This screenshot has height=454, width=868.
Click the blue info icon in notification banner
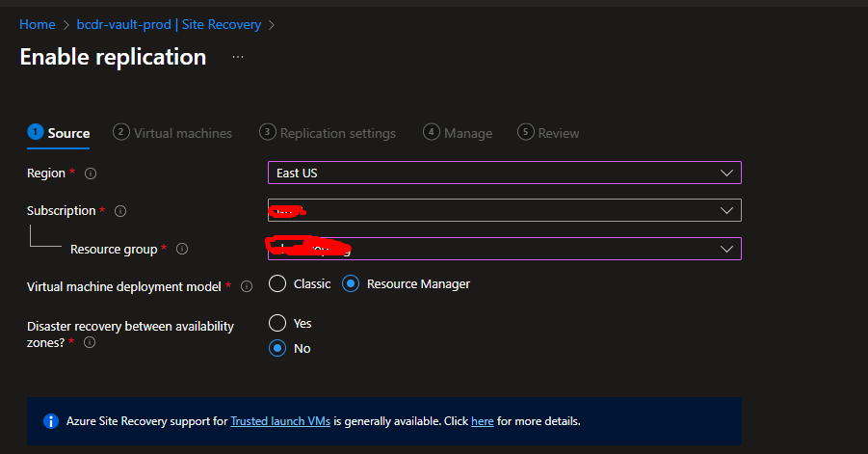coord(51,421)
